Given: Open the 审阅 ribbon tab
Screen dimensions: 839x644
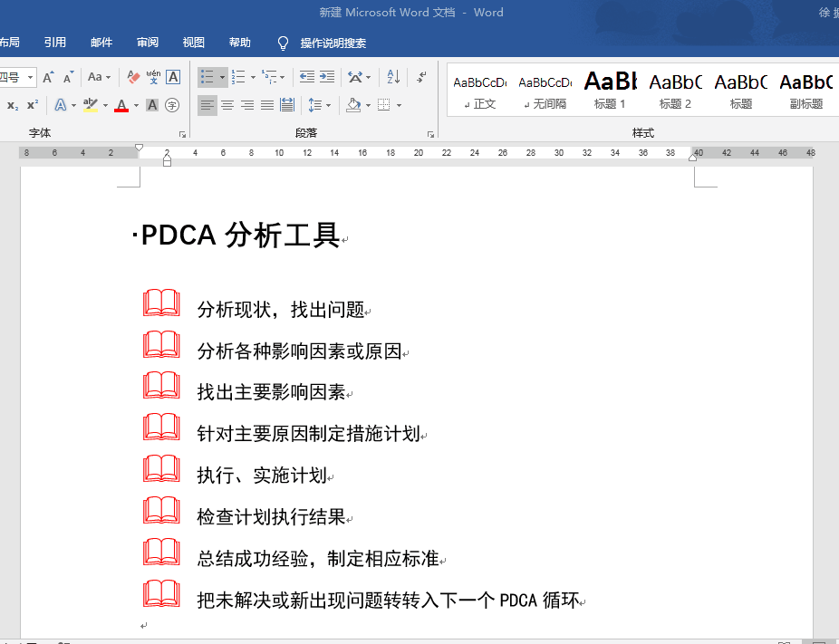Looking at the screenshot, I should [147, 43].
